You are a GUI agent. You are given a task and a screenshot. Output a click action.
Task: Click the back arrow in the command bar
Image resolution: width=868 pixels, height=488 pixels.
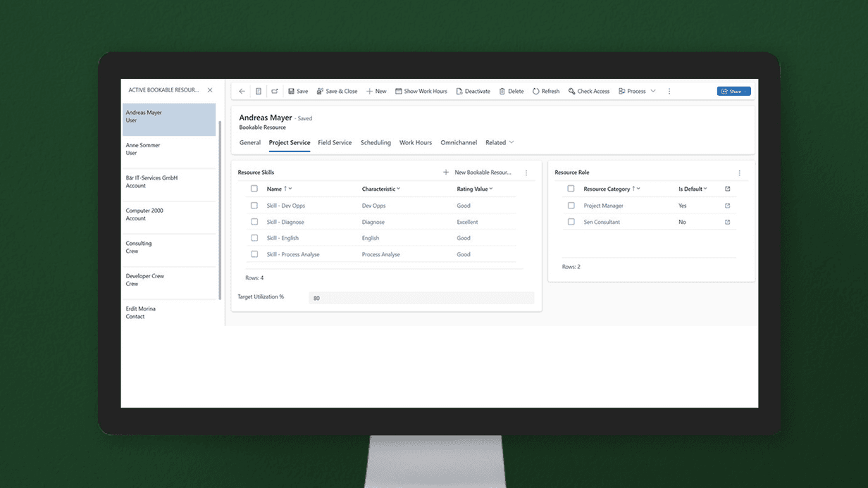(242, 92)
